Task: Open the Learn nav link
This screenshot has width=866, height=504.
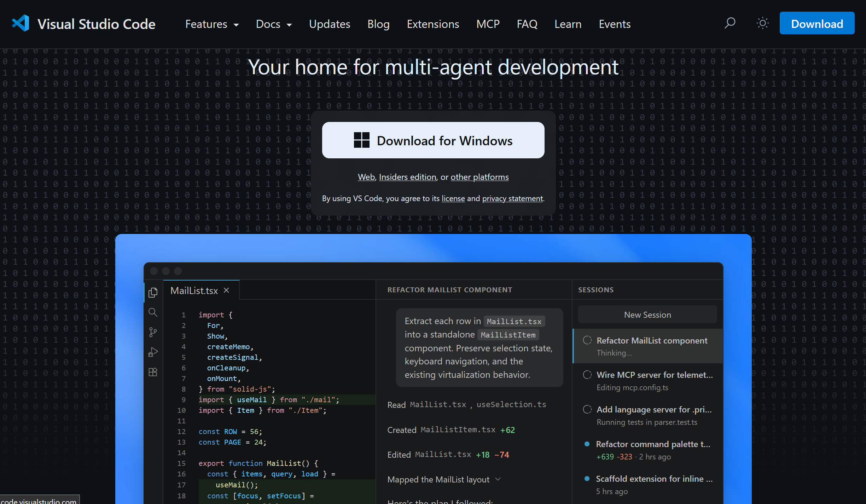Action: (568, 24)
